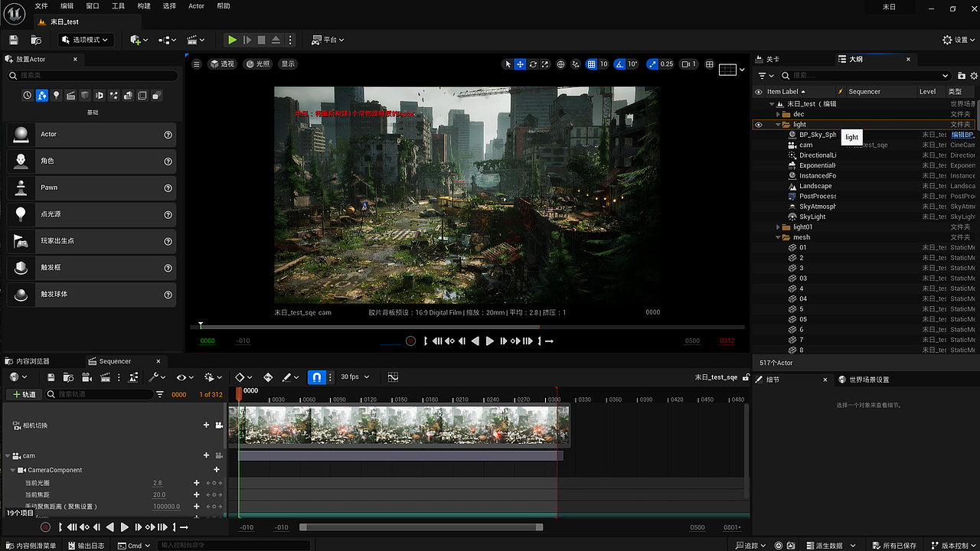Select the Lights category icon in Place Actors
This screenshot has width=980, height=551.
click(x=57, y=96)
